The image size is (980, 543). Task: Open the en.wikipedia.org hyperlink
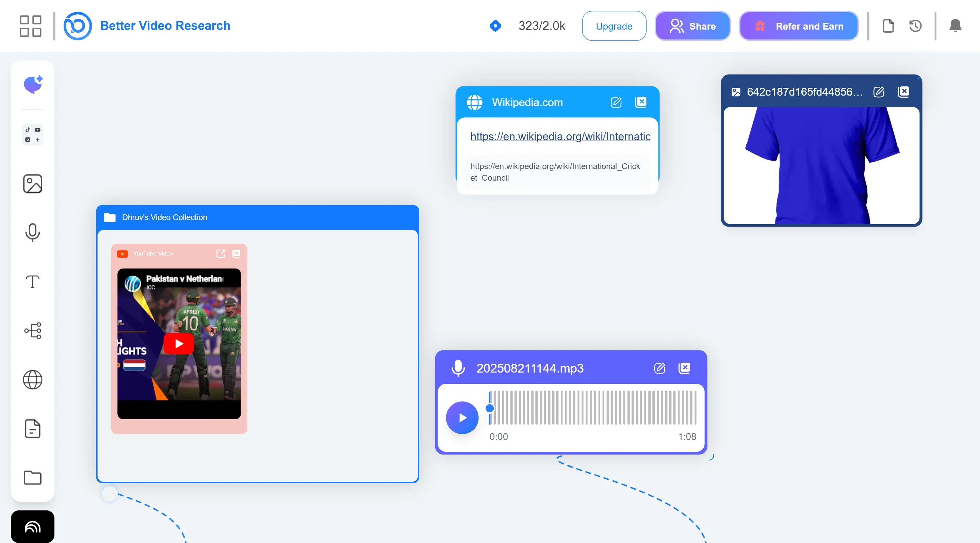tap(560, 136)
